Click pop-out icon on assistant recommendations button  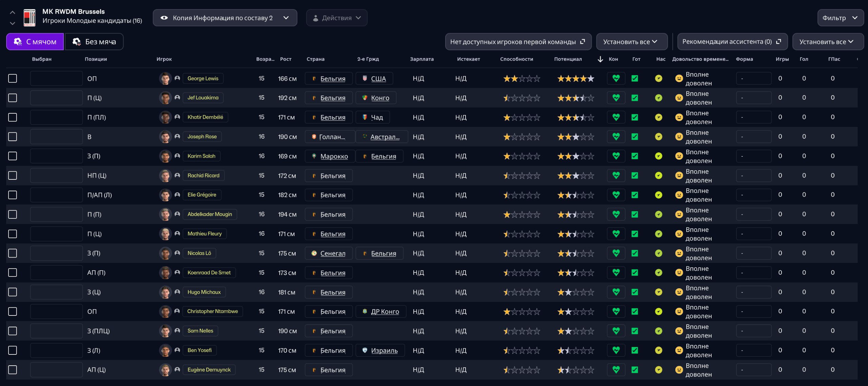point(778,41)
